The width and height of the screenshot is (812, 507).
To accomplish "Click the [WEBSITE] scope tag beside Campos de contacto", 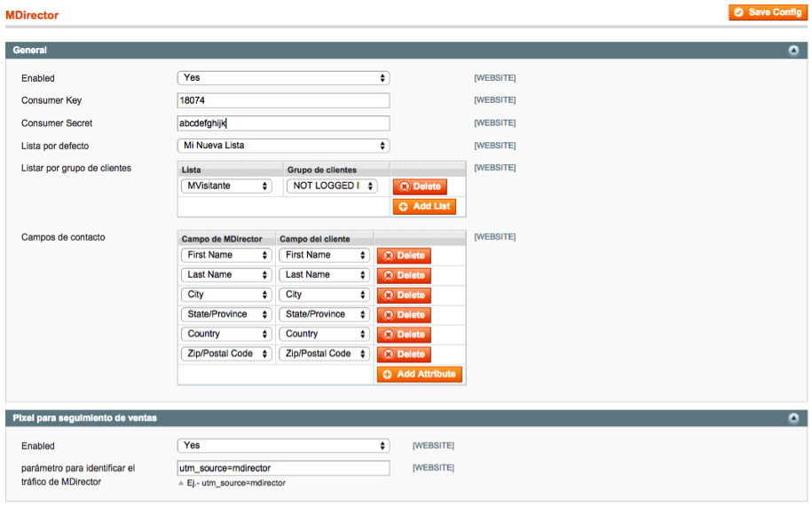I will [x=494, y=237].
